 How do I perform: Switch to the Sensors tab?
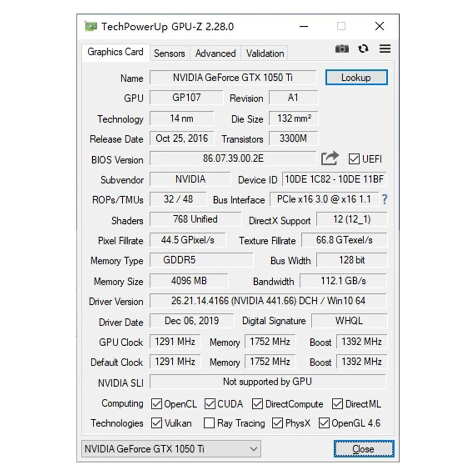click(170, 53)
